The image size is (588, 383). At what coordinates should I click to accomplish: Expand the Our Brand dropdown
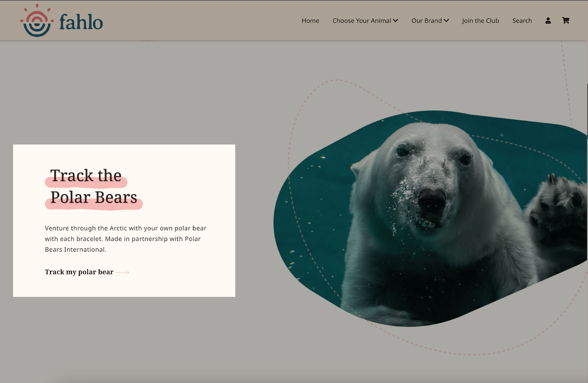click(x=430, y=21)
